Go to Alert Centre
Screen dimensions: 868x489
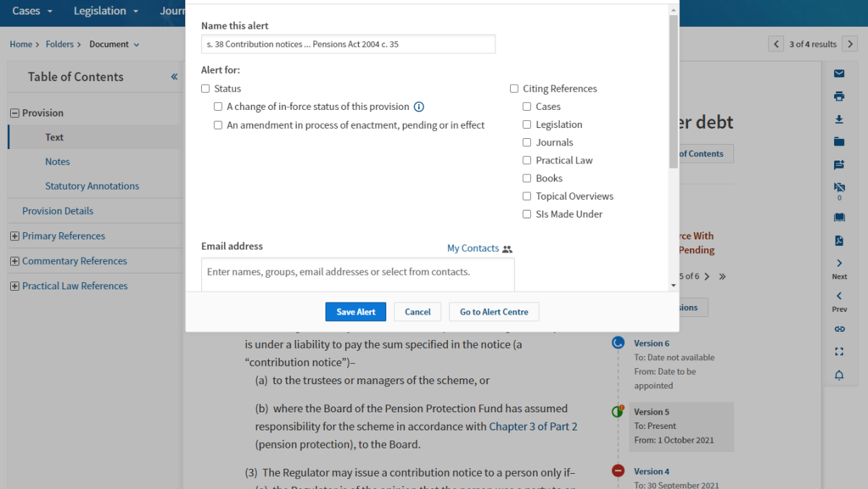click(x=493, y=311)
